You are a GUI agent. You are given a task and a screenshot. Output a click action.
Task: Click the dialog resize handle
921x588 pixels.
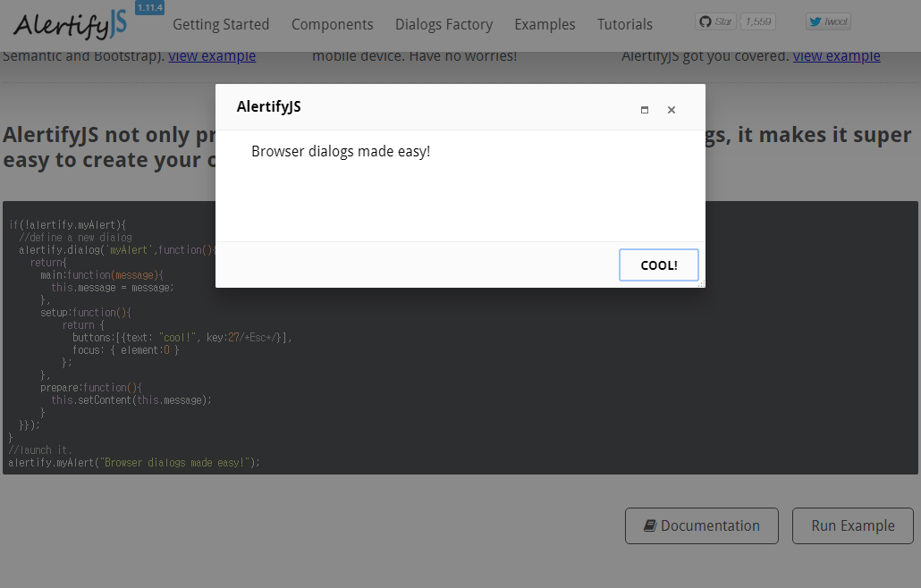click(701, 284)
